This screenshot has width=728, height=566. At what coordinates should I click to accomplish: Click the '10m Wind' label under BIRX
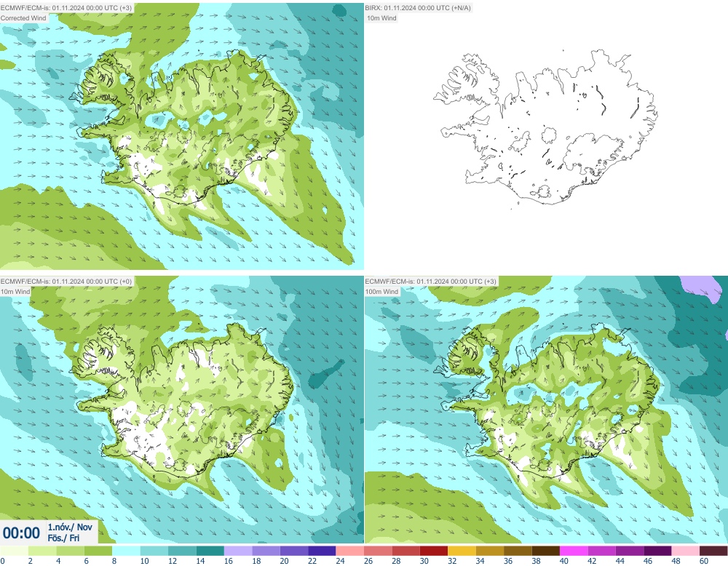(381, 18)
